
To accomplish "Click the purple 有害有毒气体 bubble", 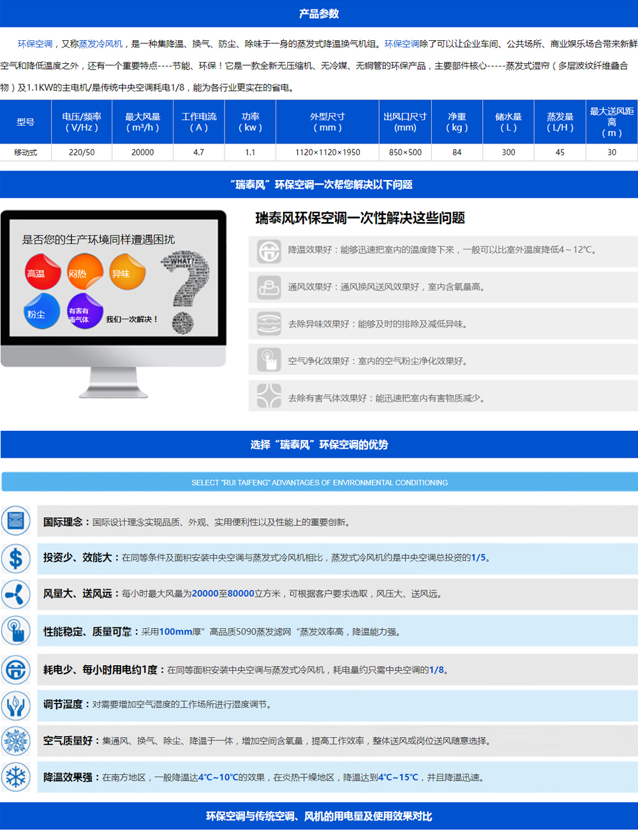I will (x=85, y=311).
